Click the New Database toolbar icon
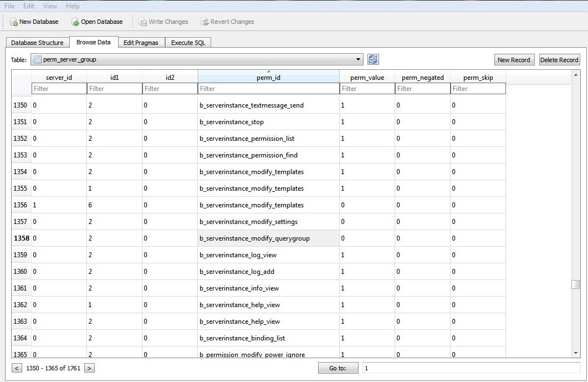Viewport: 588px width, 382px height. point(14,22)
